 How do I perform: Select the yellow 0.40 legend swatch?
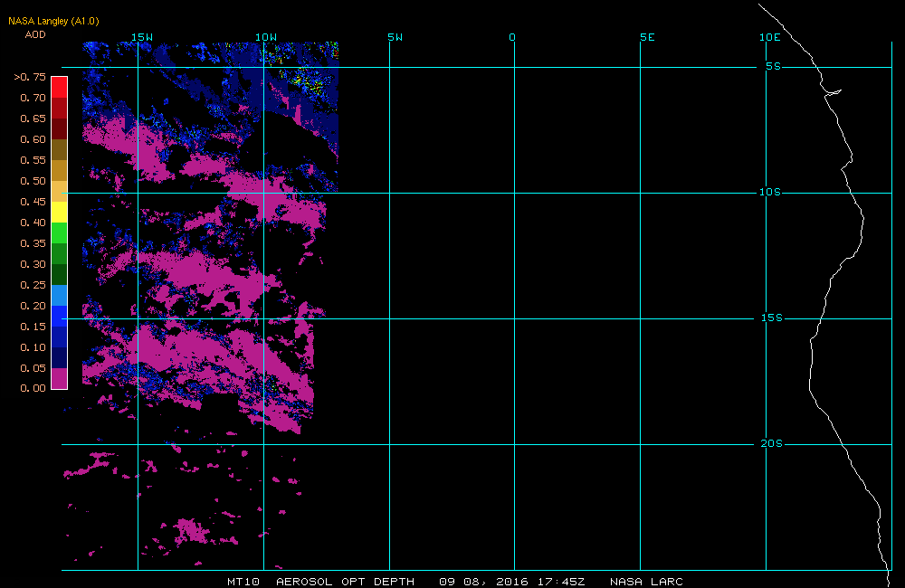(60, 212)
